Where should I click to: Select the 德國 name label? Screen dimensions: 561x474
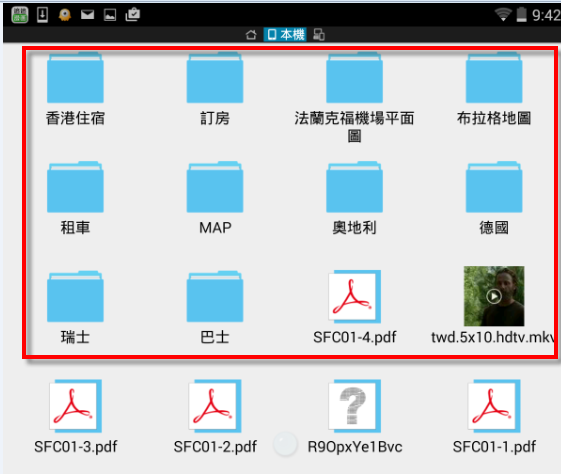494,228
